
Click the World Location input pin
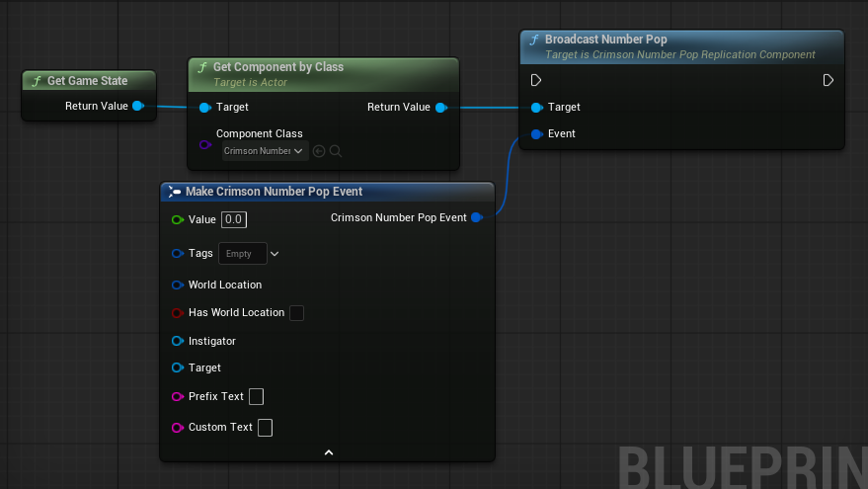point(177,285)
